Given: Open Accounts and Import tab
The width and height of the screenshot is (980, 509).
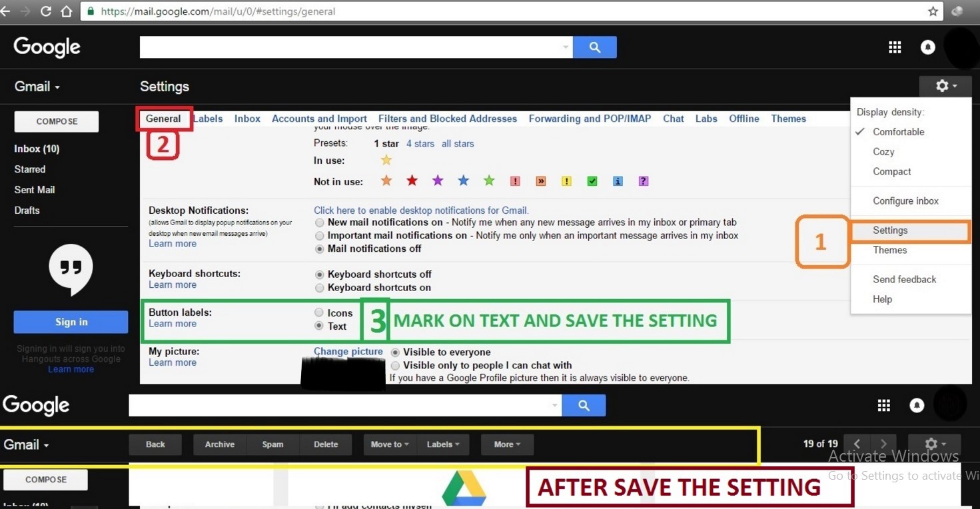Looking at the screenshot, I should point(319,119).
